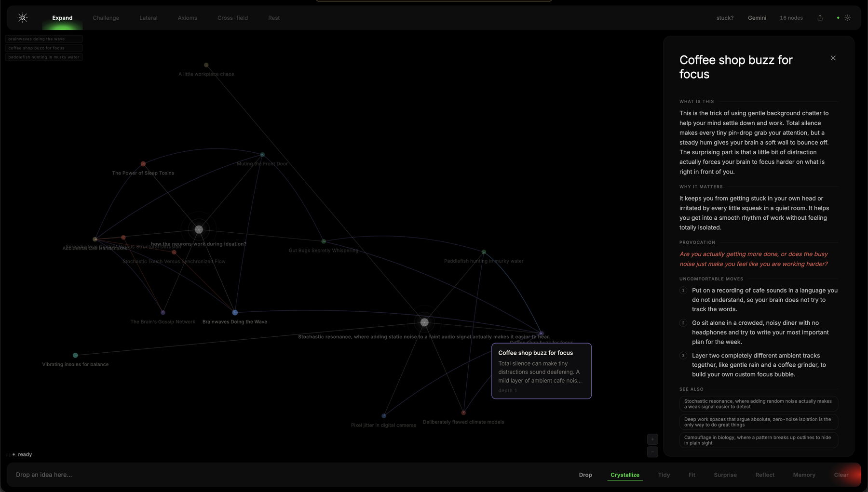Click the Drop button

click(x=585, y=475)
